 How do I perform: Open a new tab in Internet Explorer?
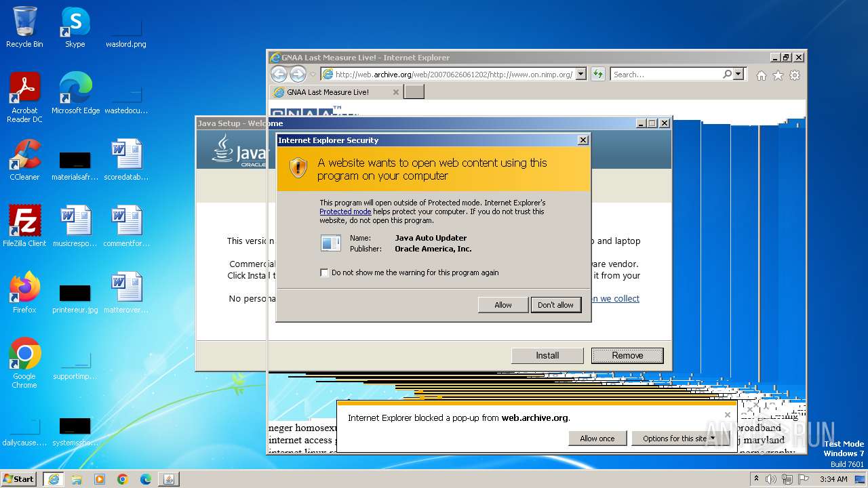[414, 91]
